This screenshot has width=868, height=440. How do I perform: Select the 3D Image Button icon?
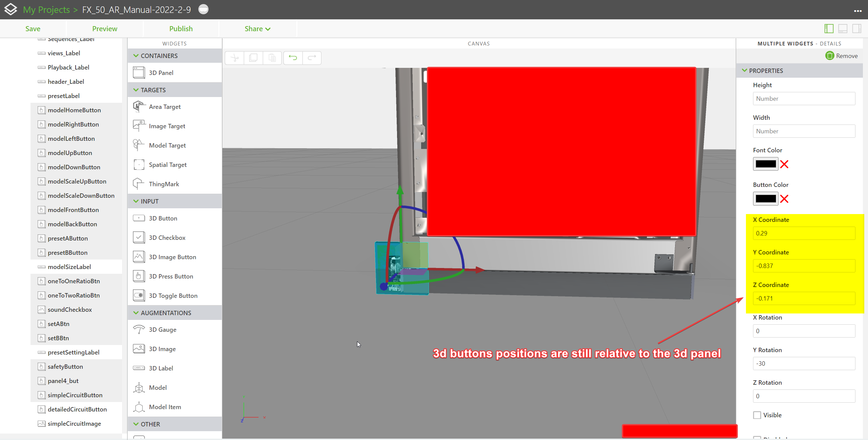click(x=138, y=257)
